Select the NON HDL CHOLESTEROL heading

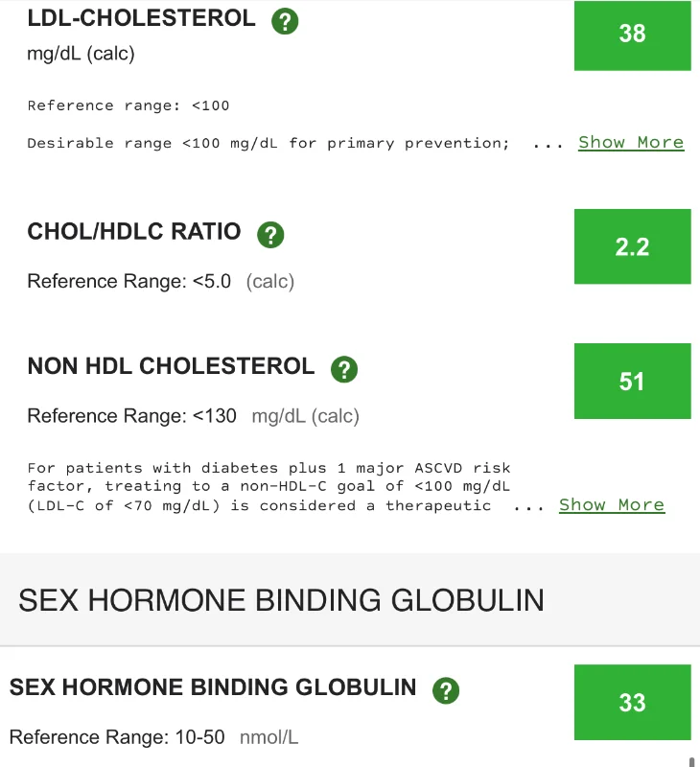172,366
